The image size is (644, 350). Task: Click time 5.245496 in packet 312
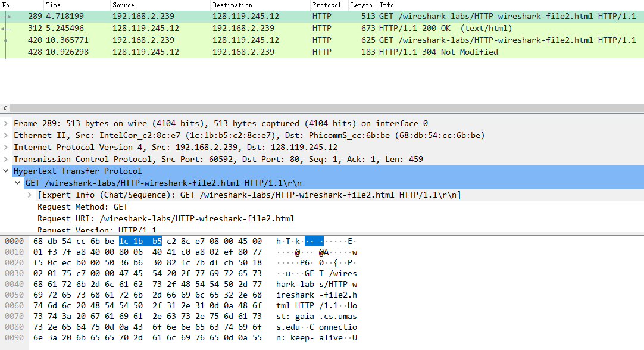pos(65,29)
